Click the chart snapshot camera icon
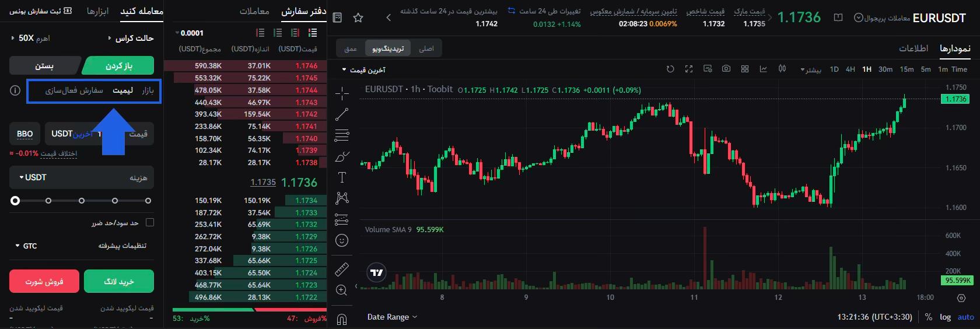Screen dimensions: 980x329 click(x=726, y=69)
